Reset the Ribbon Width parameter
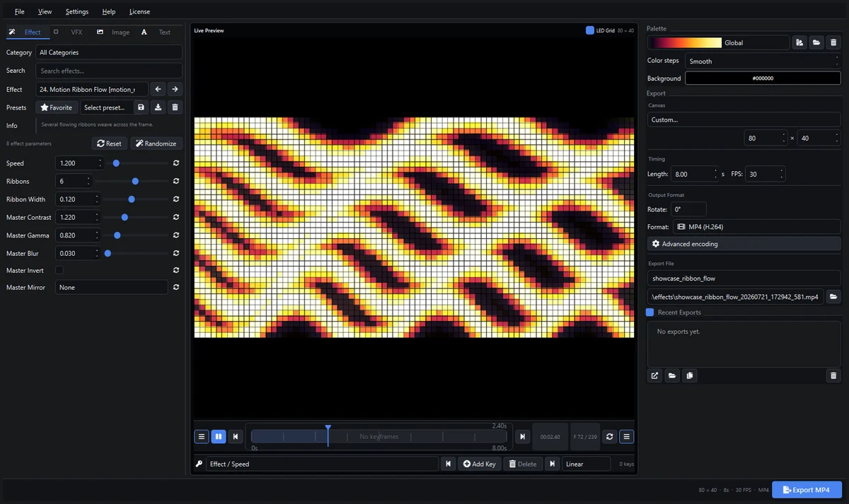This screenshot has height=504, width=849. tap(176, 199)
